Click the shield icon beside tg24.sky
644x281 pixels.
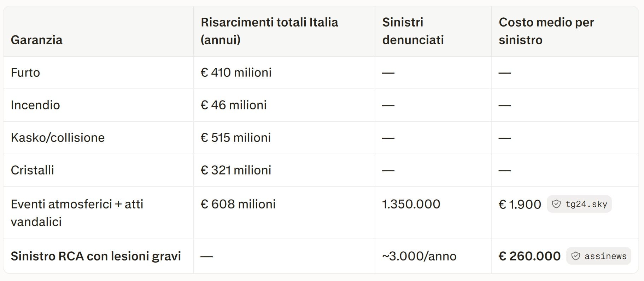click(556, 204)
